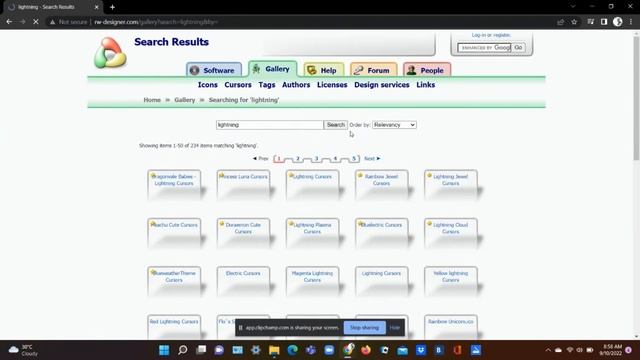This screenshot has height=360, width=640.
Task: Go to the Icons submenu
Action: pos(207,85)
